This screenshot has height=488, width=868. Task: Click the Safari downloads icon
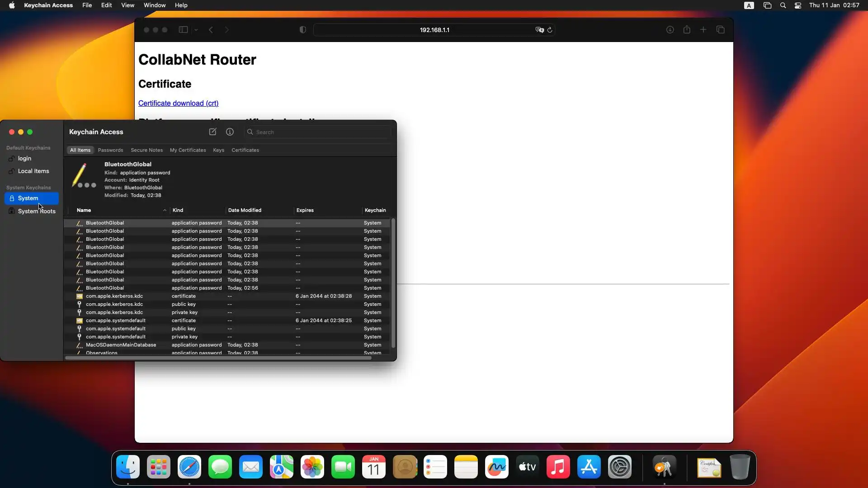click(670, 30)
